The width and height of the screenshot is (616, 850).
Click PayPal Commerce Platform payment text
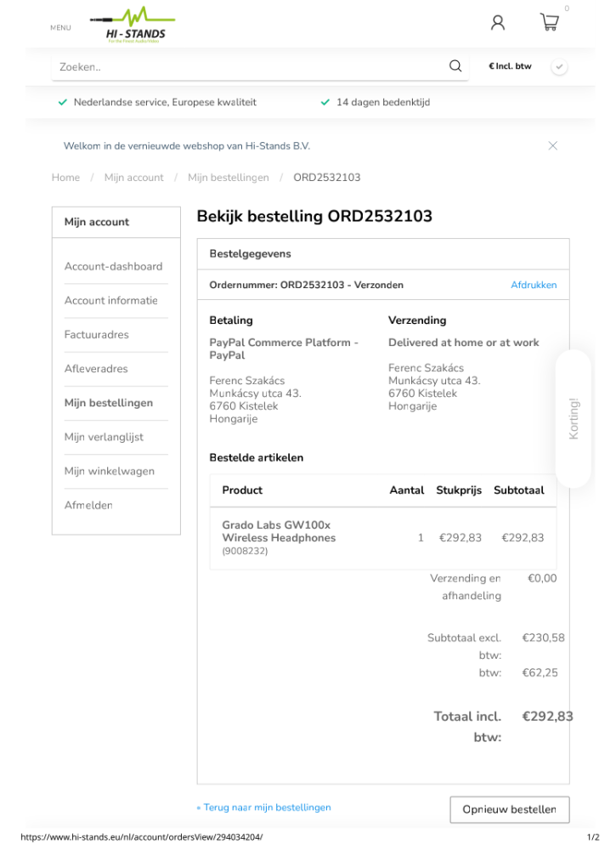[283, 348]
